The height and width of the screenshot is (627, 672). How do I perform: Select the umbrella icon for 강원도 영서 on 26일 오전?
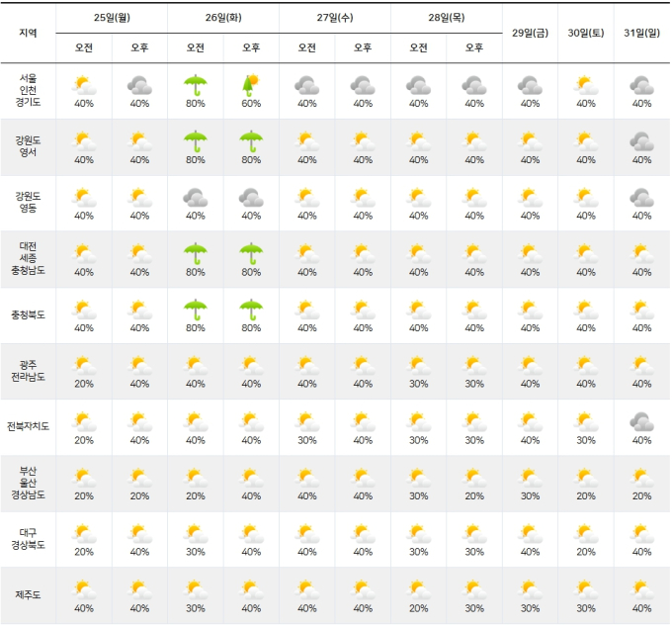[196, 141]
